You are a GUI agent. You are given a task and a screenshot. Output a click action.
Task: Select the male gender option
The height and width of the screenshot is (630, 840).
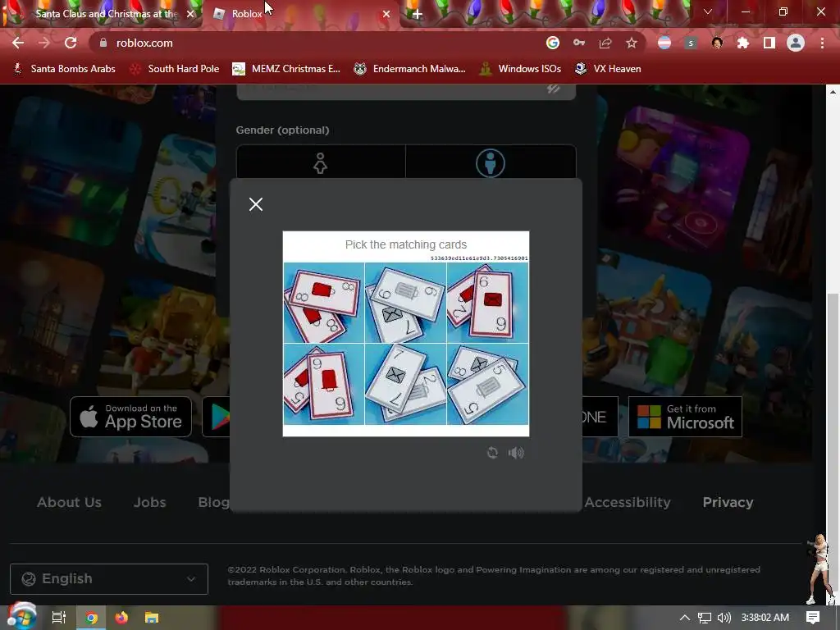(x=491, y=163)
